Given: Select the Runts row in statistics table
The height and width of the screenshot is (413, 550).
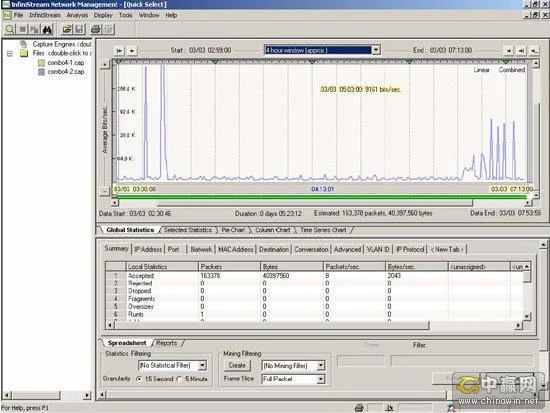Looking at the screenshot, I should [315, 314].
